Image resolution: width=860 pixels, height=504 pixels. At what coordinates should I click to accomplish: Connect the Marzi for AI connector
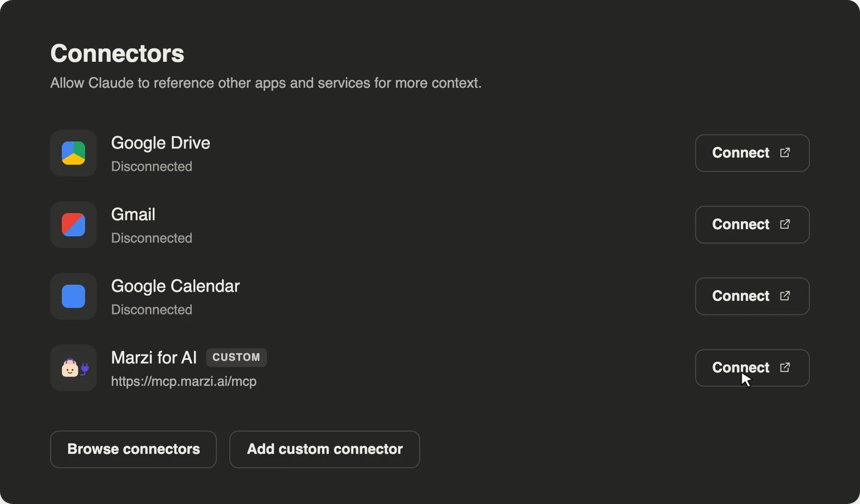pos(752,368)
